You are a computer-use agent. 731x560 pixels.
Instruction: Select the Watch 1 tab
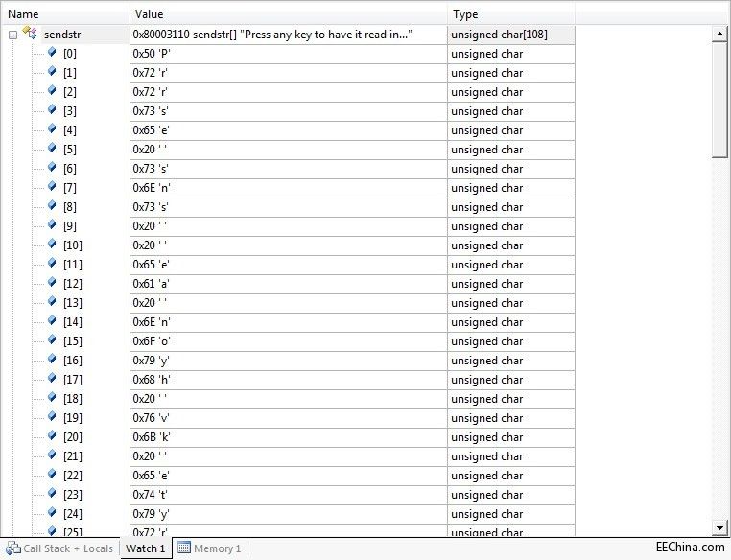[x=145, y=548]
